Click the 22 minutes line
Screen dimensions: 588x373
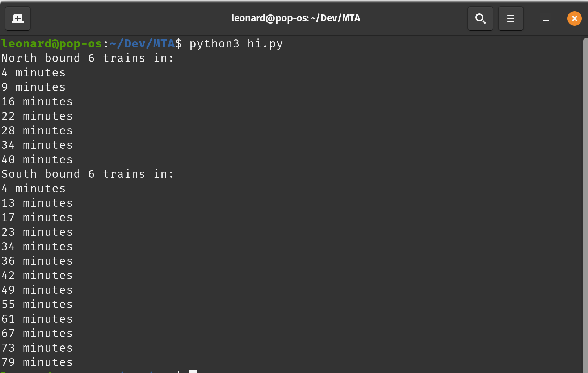tap(37, 116)
